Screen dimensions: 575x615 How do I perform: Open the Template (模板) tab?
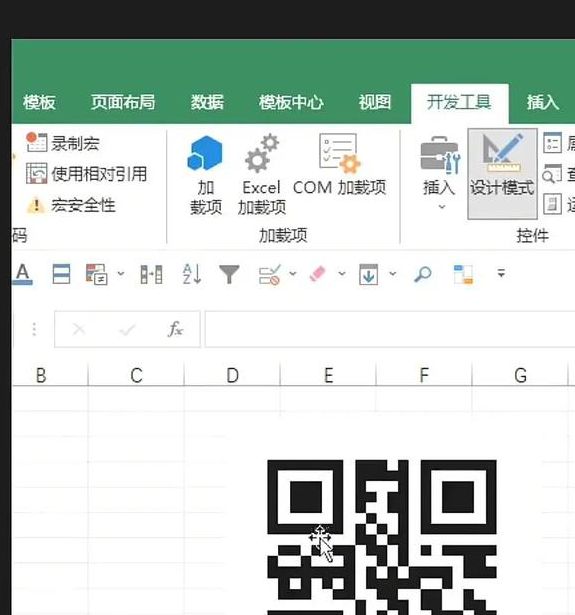[39, 102]
